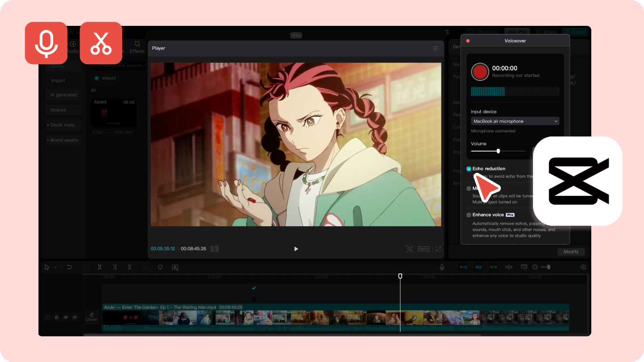Click the undo icon in the timeline toolbar
The height and width of the screenshot is (362, 644).
69,267
